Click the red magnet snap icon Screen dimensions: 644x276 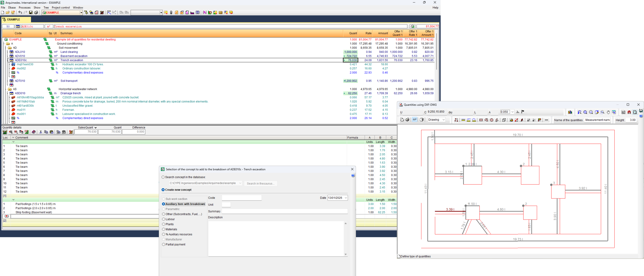[629, 112]
